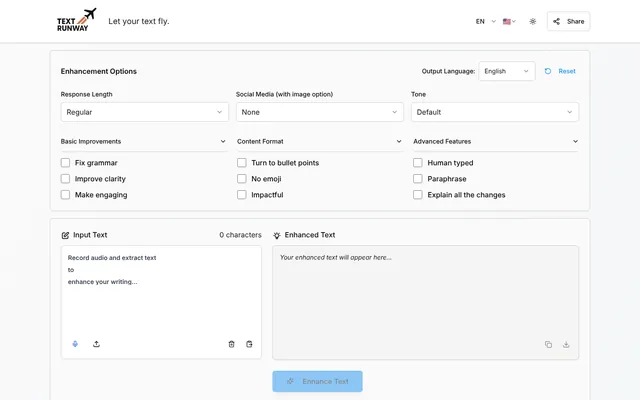Click the Share button

click(x=568, y=21)
